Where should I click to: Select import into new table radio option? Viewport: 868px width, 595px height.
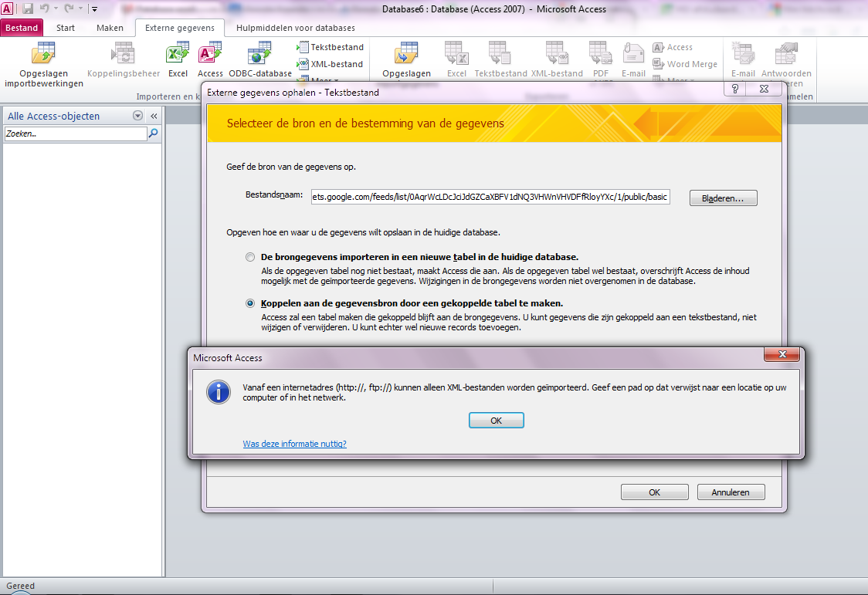(250, 257)
